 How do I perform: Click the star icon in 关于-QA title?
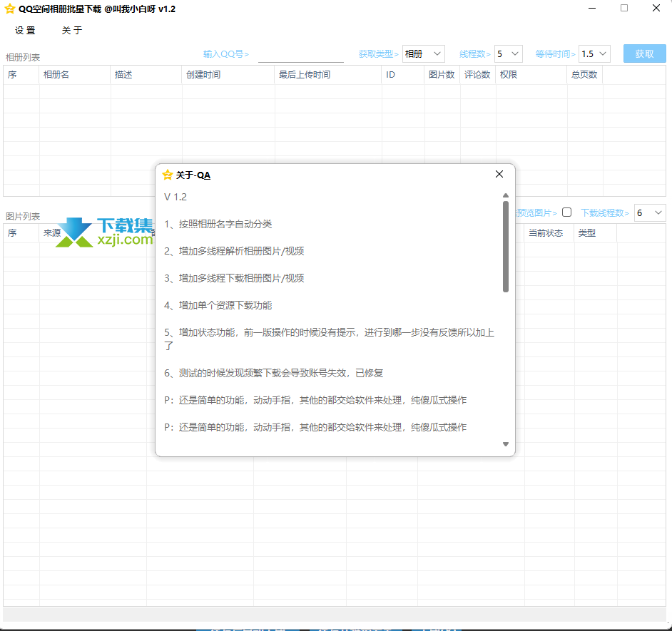[x=168, y=175]
